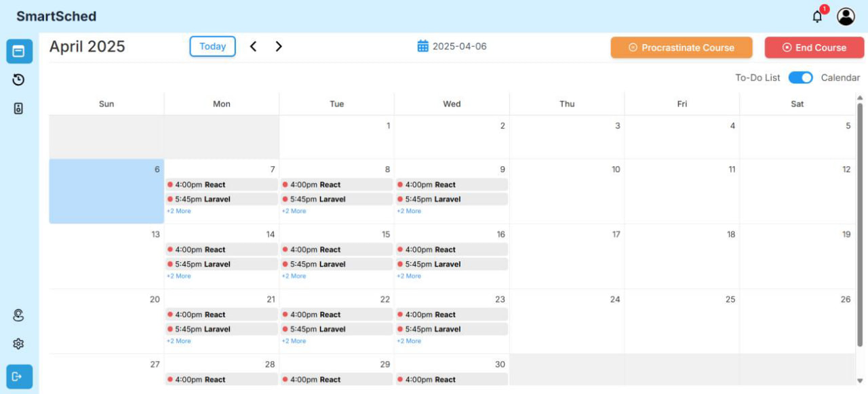868x394 pixels.
Task: Expand +2 More on April 9
Action: pos(409,211)
